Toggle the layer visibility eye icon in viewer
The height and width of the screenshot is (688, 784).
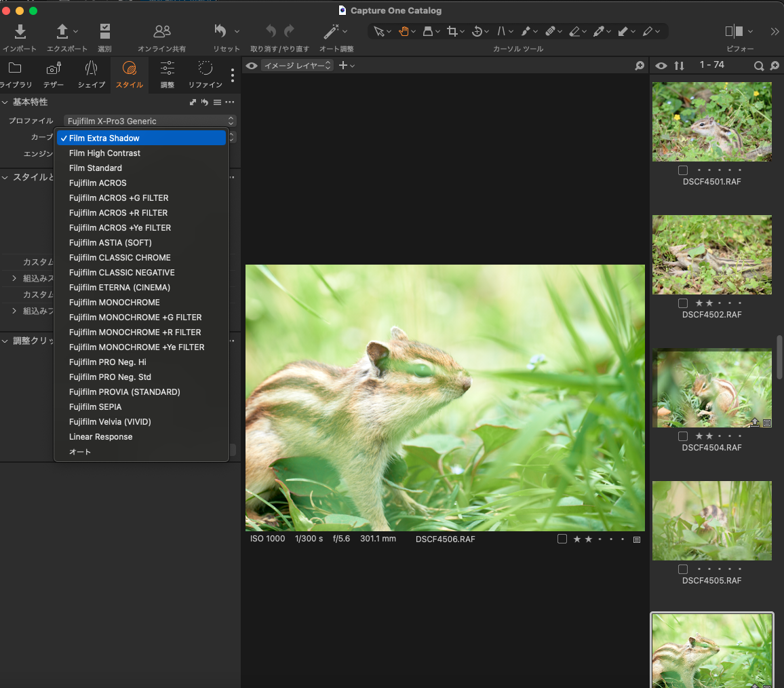(252, 66)
